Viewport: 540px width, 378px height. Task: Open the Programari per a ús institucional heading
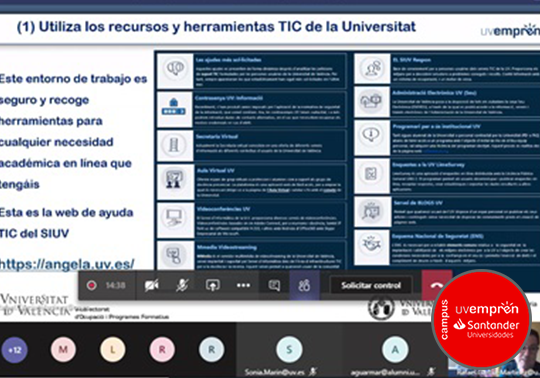click(x=436, y=126)
